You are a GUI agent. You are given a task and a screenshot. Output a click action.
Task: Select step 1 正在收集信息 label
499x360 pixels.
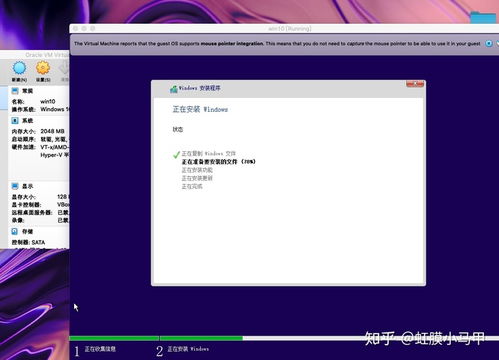click(x=100, y=349)
